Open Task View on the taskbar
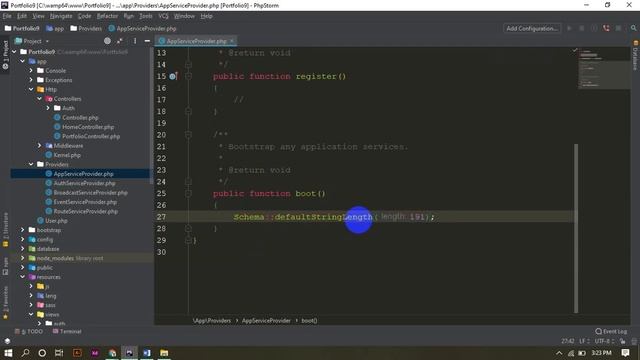 point(59,353)
